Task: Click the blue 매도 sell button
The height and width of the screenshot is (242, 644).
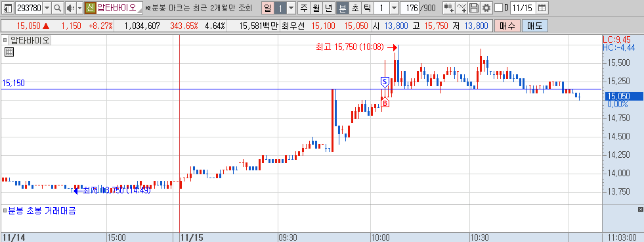Action: point(535,26)
